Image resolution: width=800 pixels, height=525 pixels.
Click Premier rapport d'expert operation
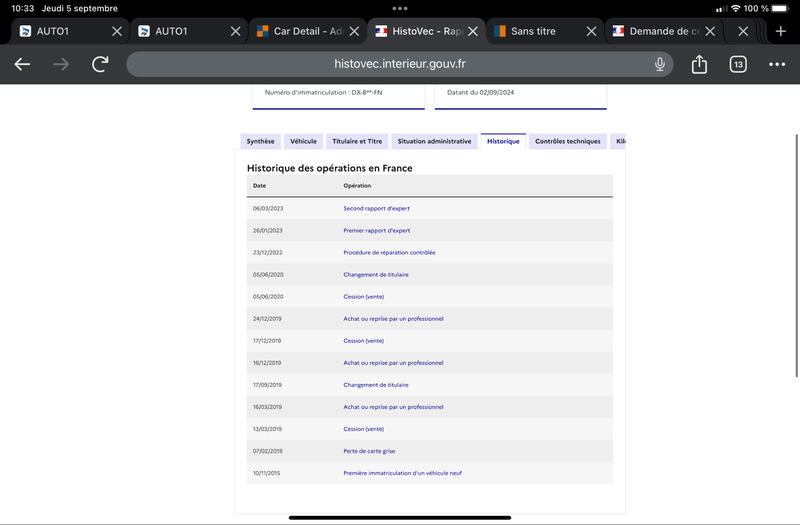(x=377, y=231)
